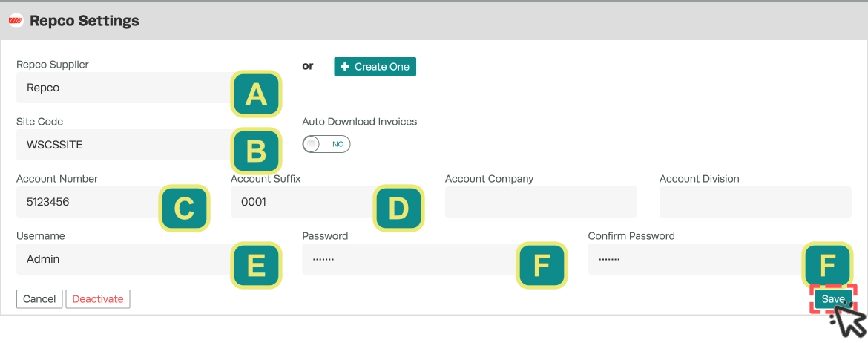Click the Account Number field
This screenshot has width=868, height=343.
coord(112,202)
